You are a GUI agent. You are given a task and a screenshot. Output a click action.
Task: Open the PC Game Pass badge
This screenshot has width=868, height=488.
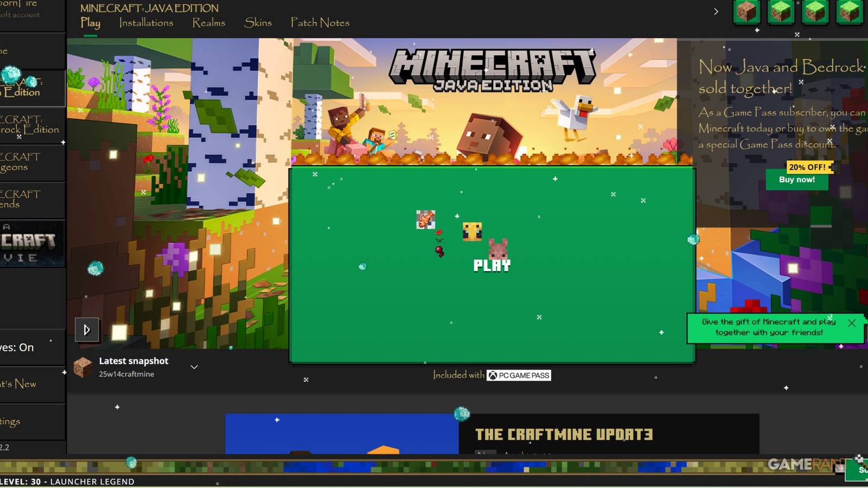pos(519,375)
